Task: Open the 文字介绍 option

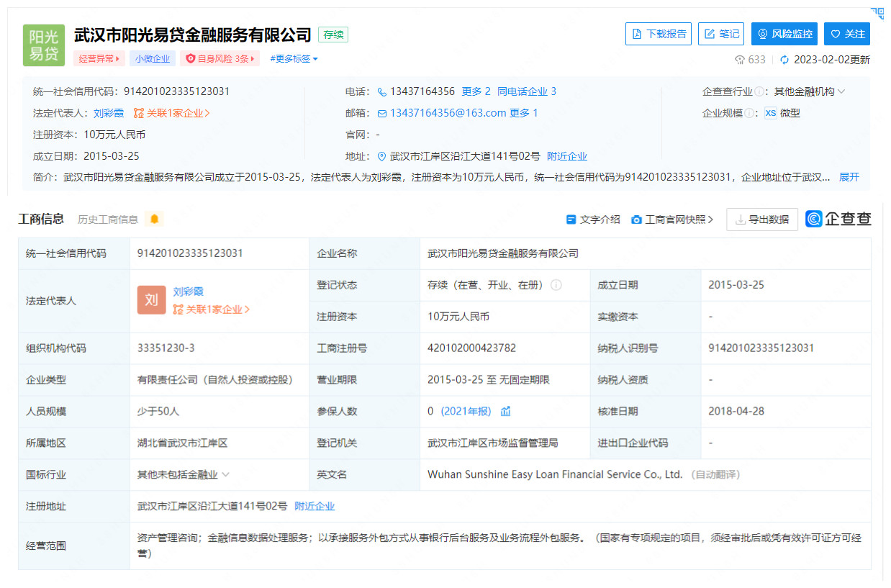Action: (593, 220)
